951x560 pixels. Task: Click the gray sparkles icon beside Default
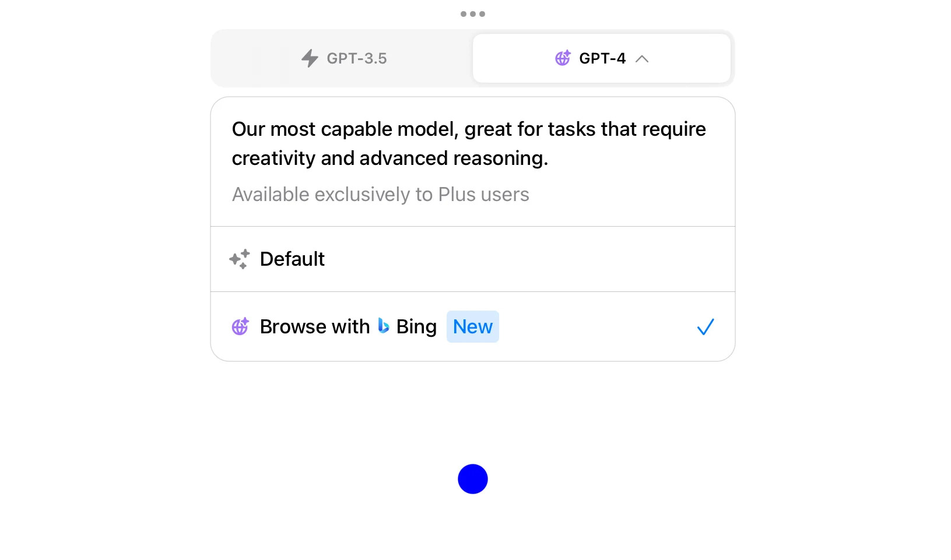[240, 259]
